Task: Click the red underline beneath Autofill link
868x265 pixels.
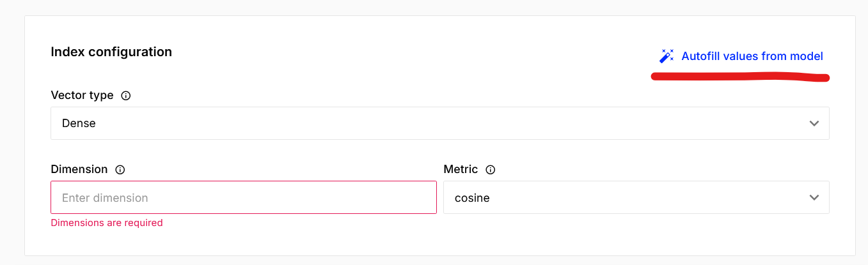Action: (740, 77)
